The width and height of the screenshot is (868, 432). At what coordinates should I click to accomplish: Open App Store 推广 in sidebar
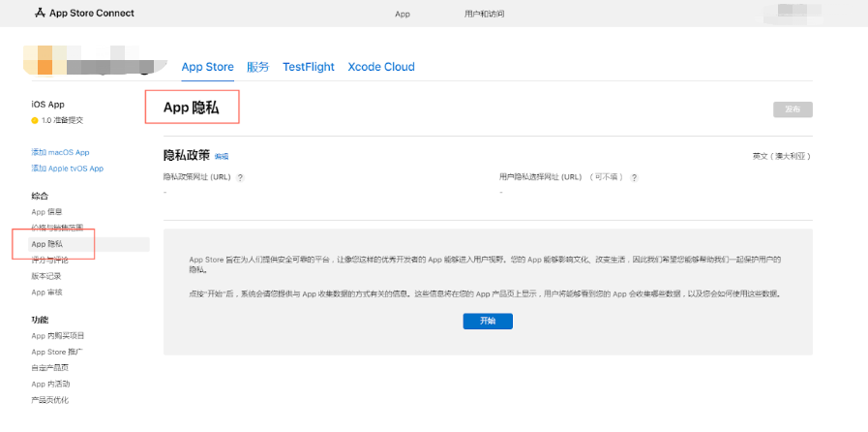pos(57,352)
